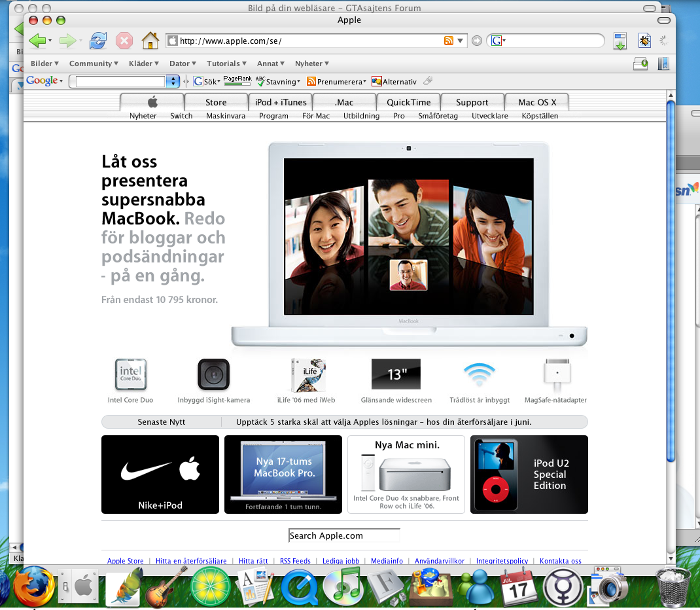
Task: Click the Utbildning sub-navigation link
Action: coord(362,116)
